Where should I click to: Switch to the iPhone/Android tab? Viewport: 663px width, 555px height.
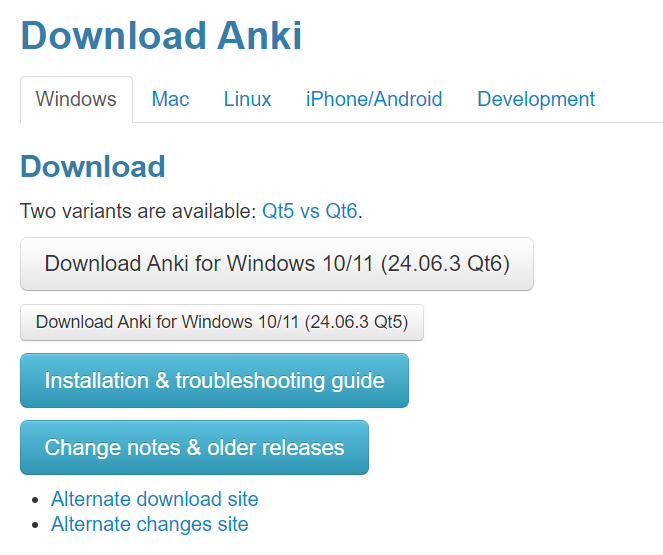click(374, 99)
